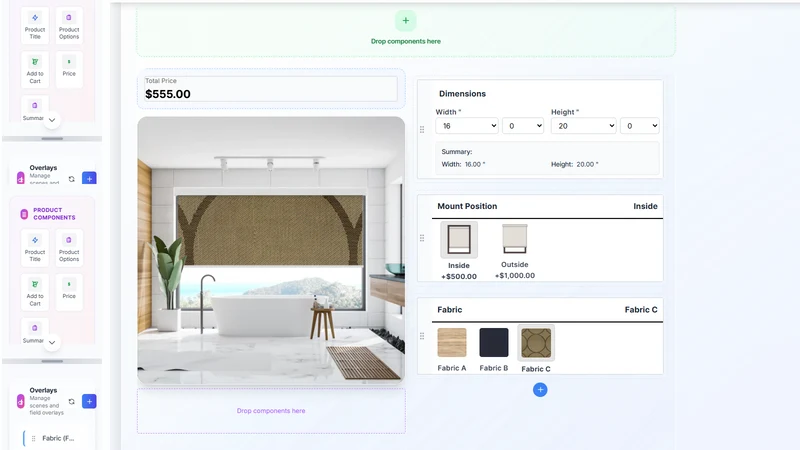800x450 pixels.
Task: Click the 'Inside' selected value beside Mount Position
Action: click(645, 206)
